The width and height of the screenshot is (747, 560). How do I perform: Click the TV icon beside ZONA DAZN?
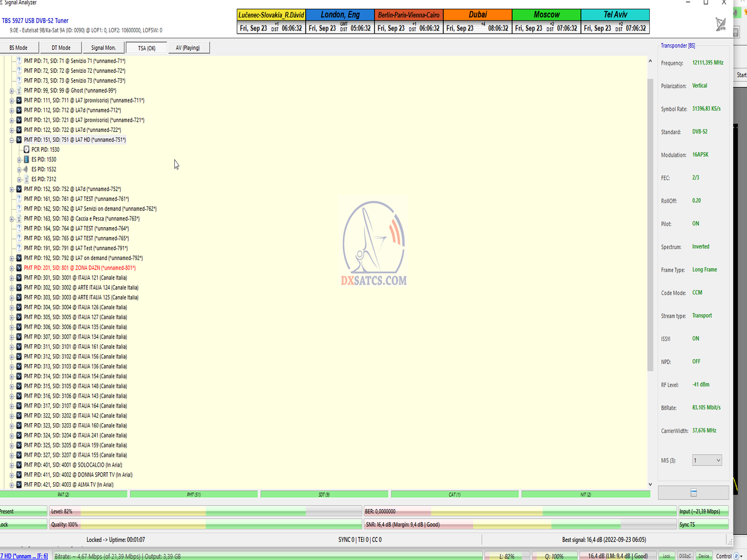(19, 268)
